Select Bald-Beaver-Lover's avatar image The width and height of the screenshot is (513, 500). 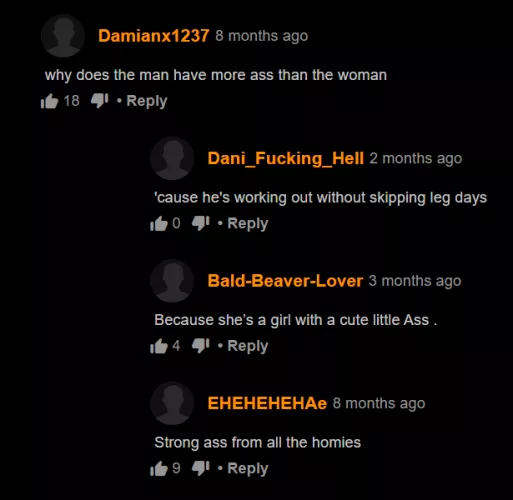[x=172, y=281]
